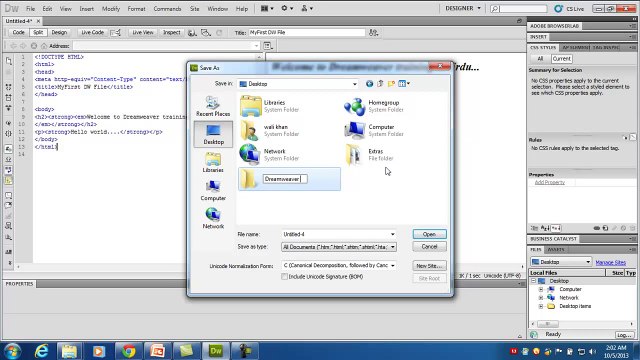Open the File menu
640x360 pixels.
click(30, 9)
